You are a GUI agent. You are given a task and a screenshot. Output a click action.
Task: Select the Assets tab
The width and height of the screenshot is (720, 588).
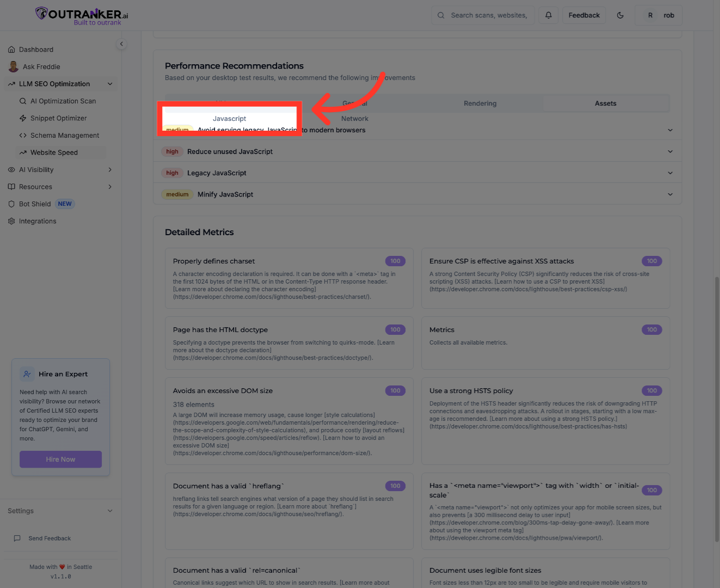point(605,103)
